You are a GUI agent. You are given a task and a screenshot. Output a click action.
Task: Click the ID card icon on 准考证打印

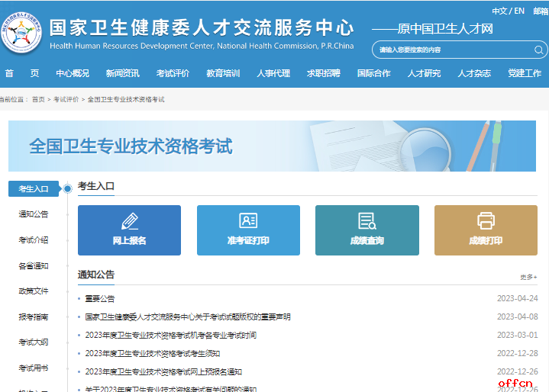point(248,220)
